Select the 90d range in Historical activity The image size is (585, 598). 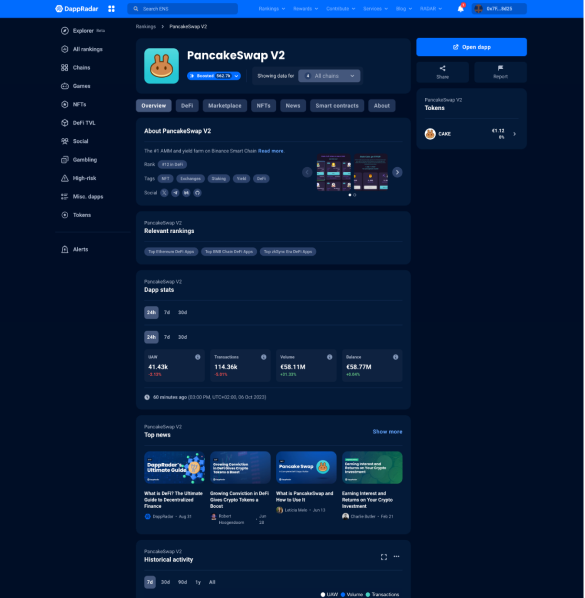point(183,582)
